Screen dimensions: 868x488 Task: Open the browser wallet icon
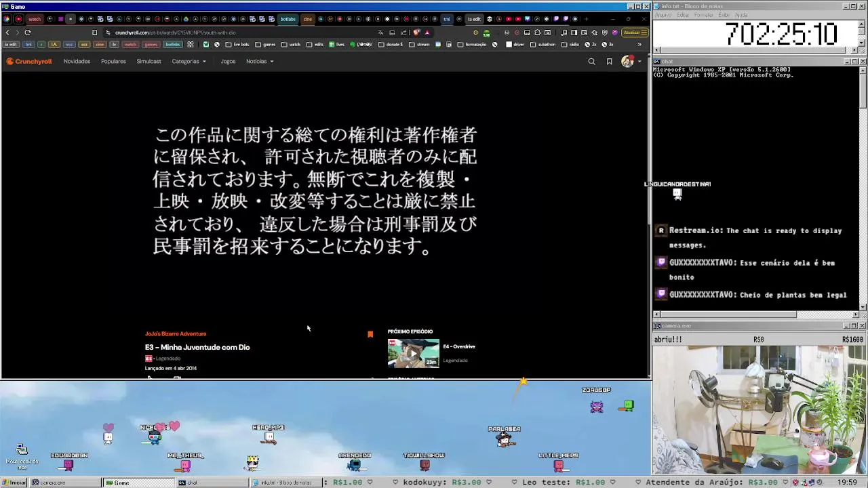[584, 33]
